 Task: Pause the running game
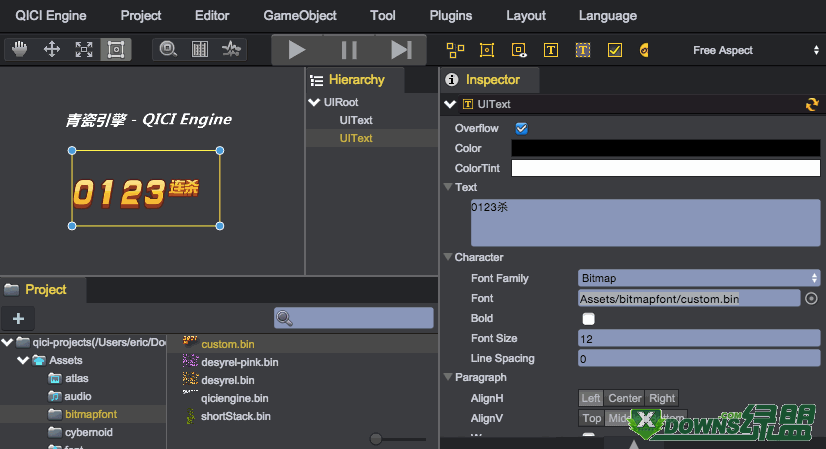click(x=349, y=50)
